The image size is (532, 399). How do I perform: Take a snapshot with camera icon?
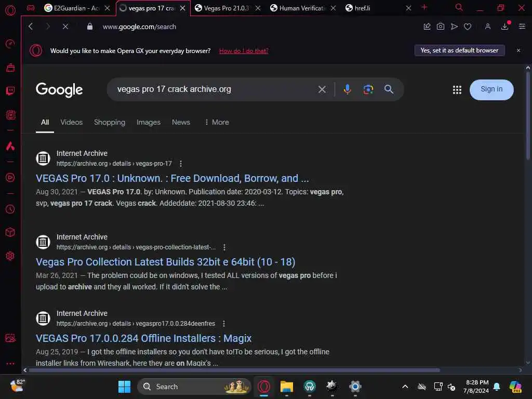click(441, 26)
